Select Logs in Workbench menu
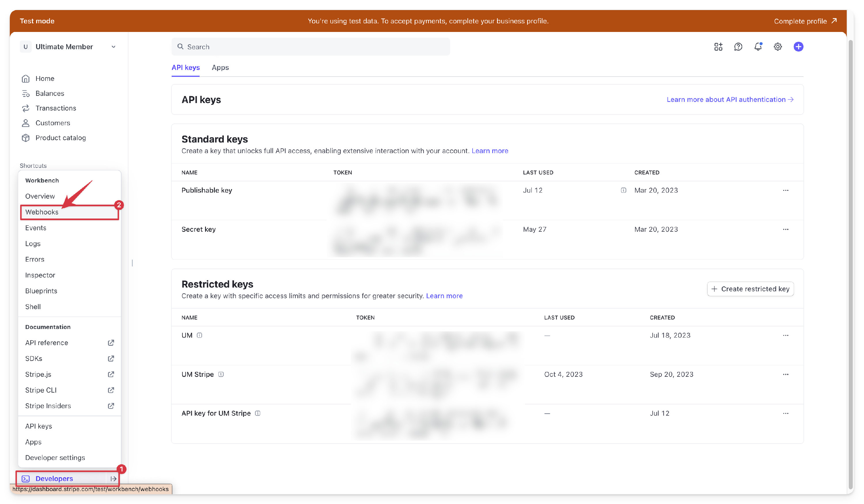This screenshot has height=504, width=864. 33,244
